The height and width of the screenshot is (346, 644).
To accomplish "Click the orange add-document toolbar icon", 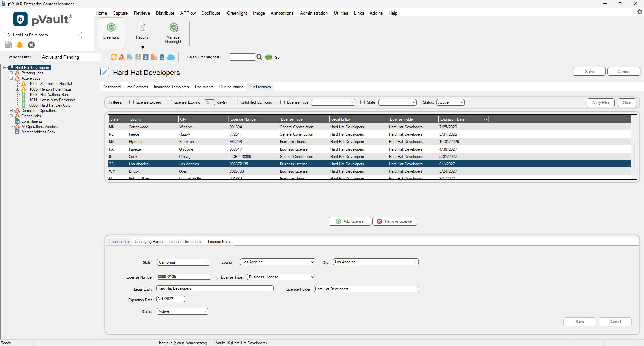I will (x=154, y=57).
